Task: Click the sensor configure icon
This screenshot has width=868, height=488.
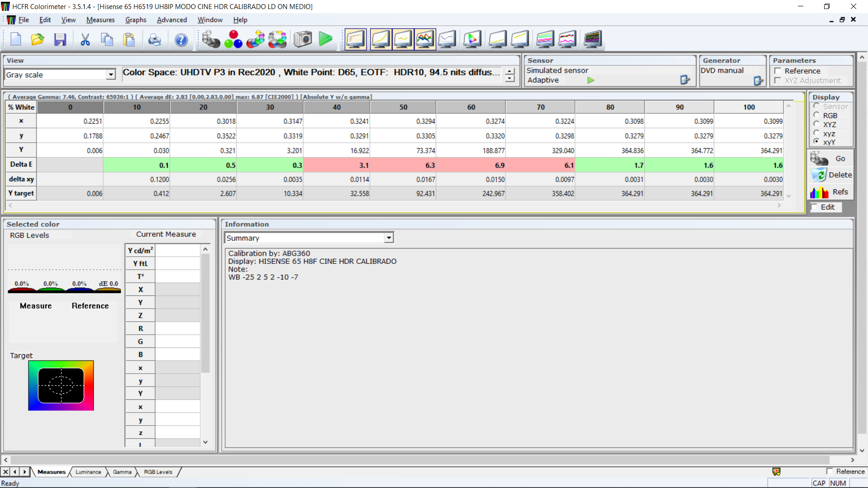Action: click(685, 80)
